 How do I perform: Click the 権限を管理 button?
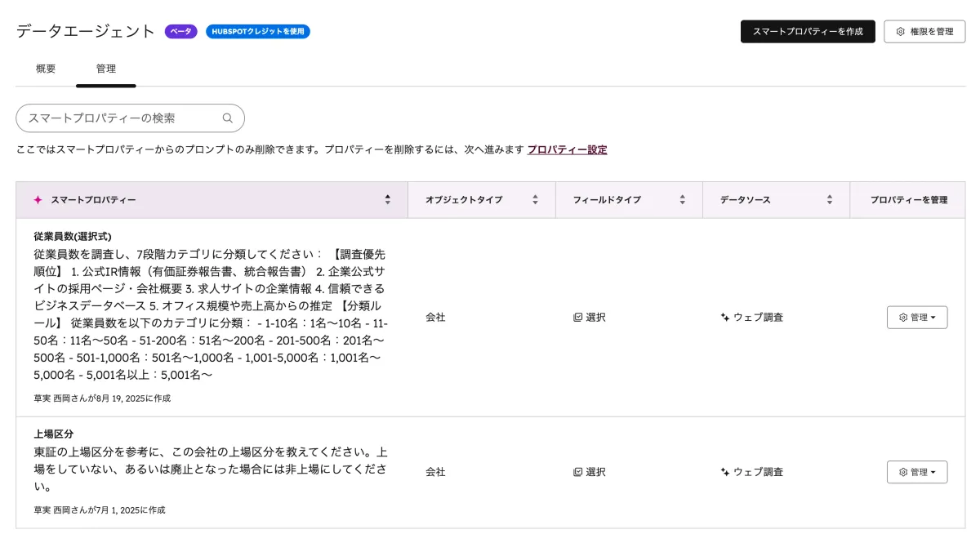click(924, 31)
